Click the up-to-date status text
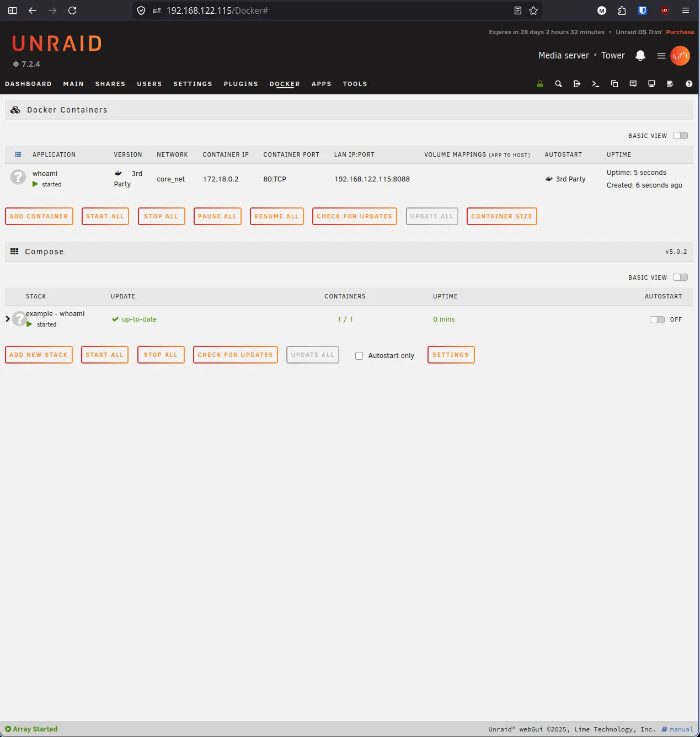 [139, 319]
